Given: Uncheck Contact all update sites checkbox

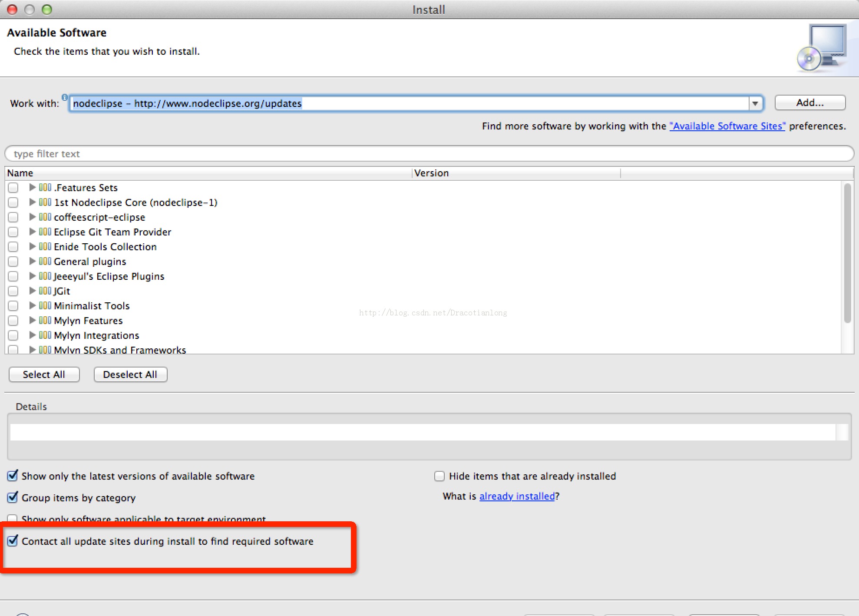Looking at the screenshot, I should click(13, 541).
